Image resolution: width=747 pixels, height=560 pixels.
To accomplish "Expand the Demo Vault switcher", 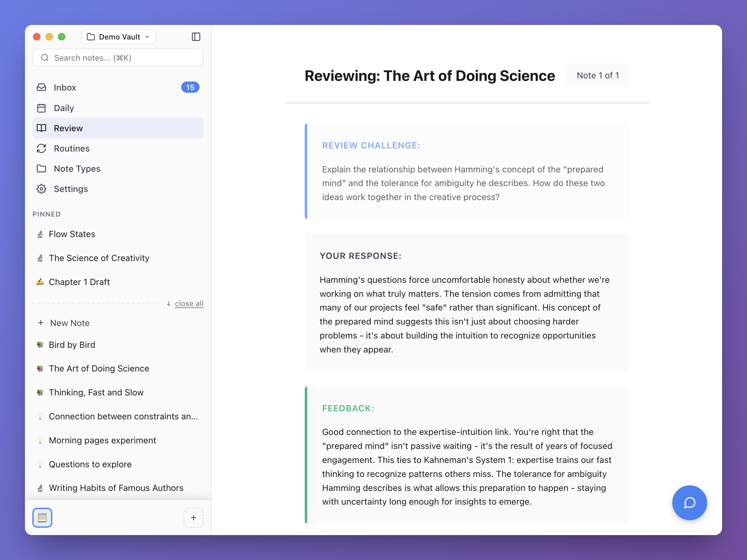I will pos(118,36).
